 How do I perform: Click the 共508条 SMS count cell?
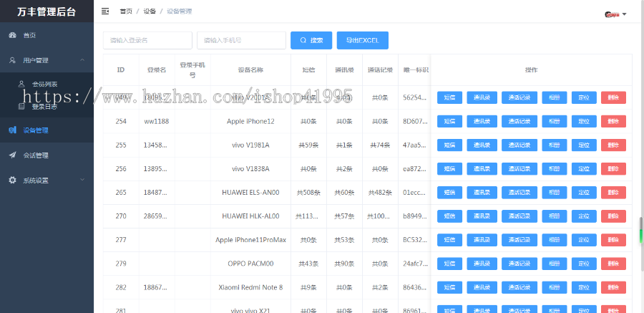tap(308, 193)
